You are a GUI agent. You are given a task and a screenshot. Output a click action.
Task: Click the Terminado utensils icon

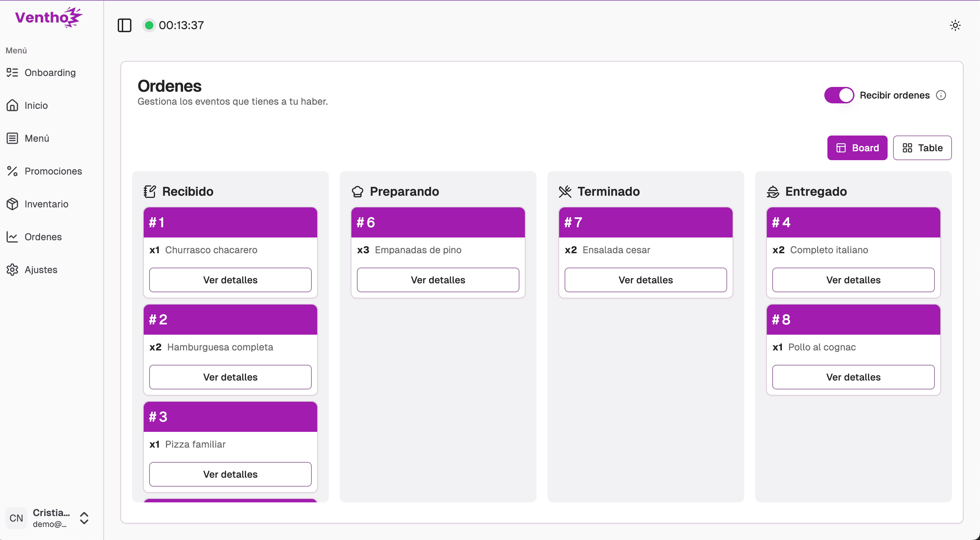tap(565, 191)
